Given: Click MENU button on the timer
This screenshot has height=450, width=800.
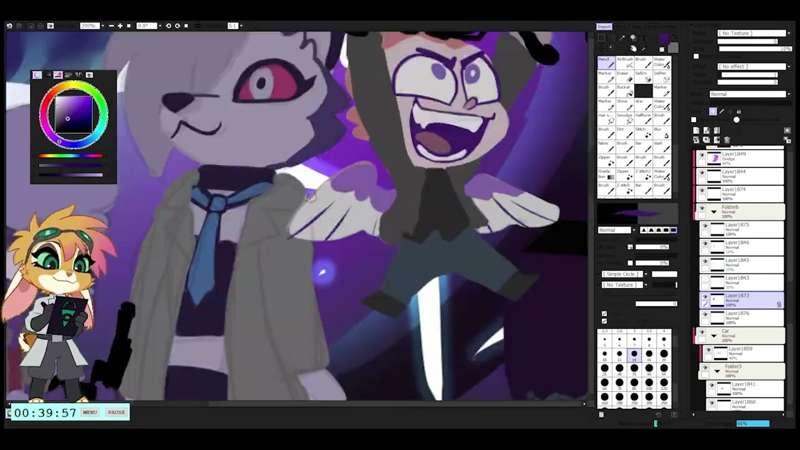Looking at the screenshot, I should click(90, 412).
